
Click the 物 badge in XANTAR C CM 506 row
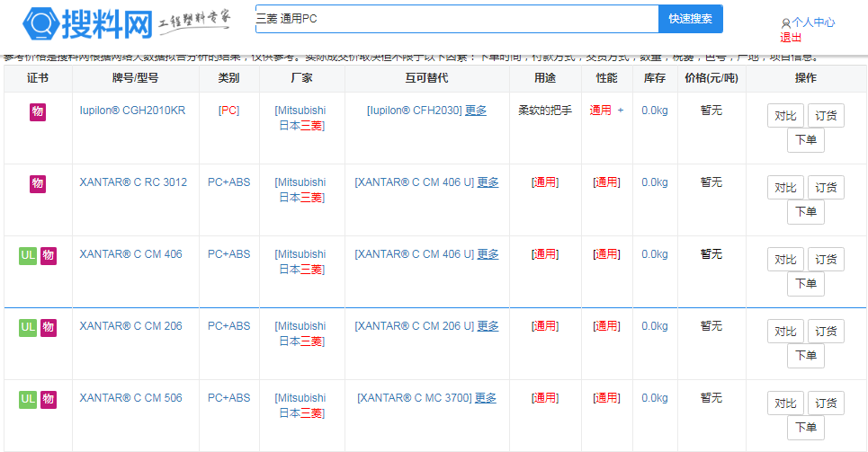49,399
